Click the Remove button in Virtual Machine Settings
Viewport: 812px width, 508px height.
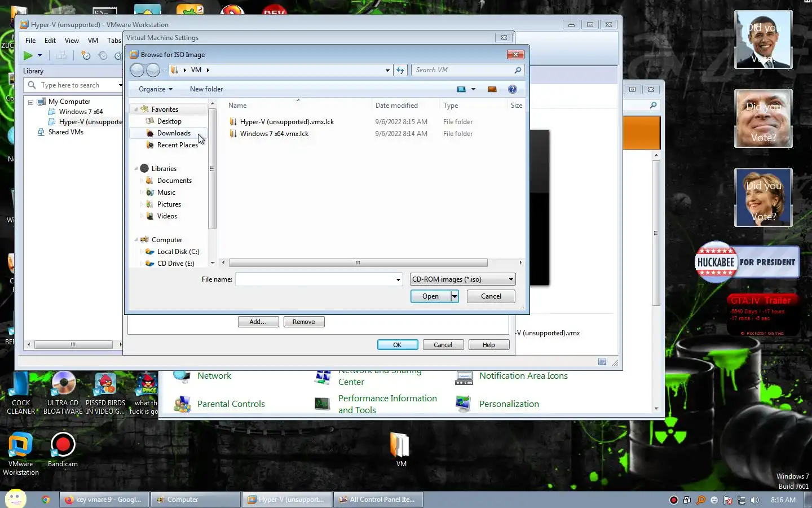(304, 322)
